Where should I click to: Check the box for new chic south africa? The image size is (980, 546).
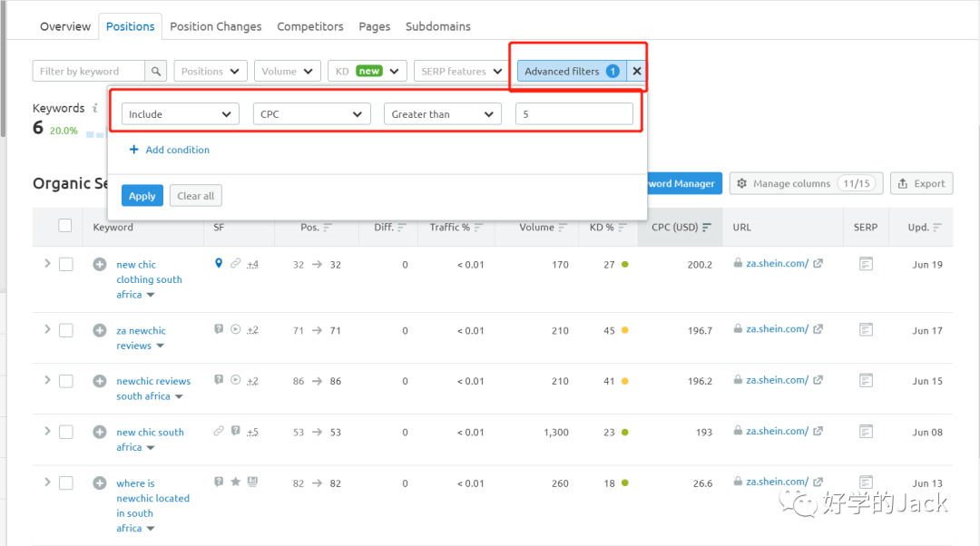pyautogui.click(x=65, y=432)
